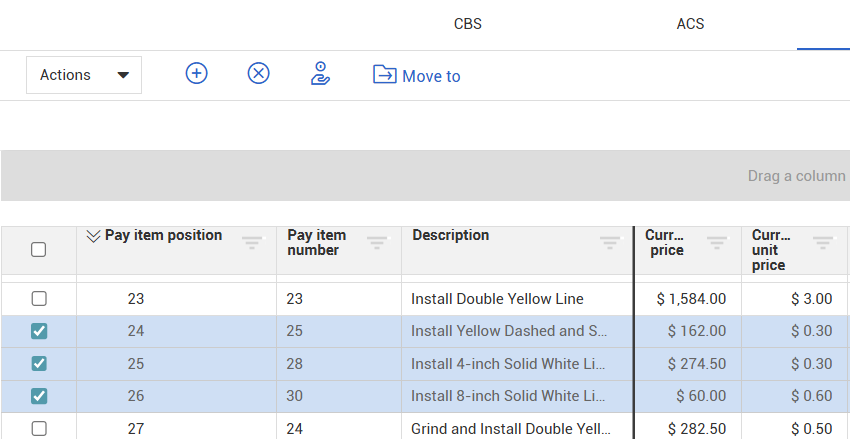Switch to the ACS tab
The width and height of the screenshot is (850, 439).
click(690, 24)
